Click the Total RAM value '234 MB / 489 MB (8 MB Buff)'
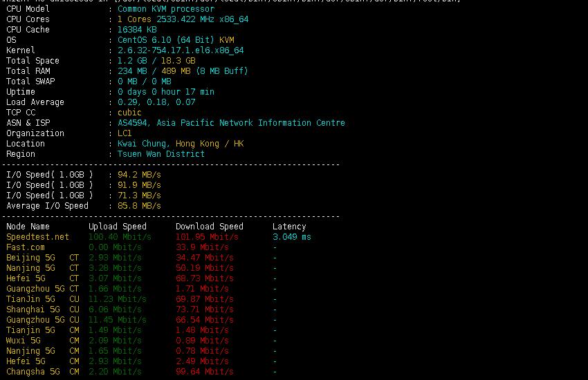The height and width of the screenshot is (380, 588). [183, 71]
